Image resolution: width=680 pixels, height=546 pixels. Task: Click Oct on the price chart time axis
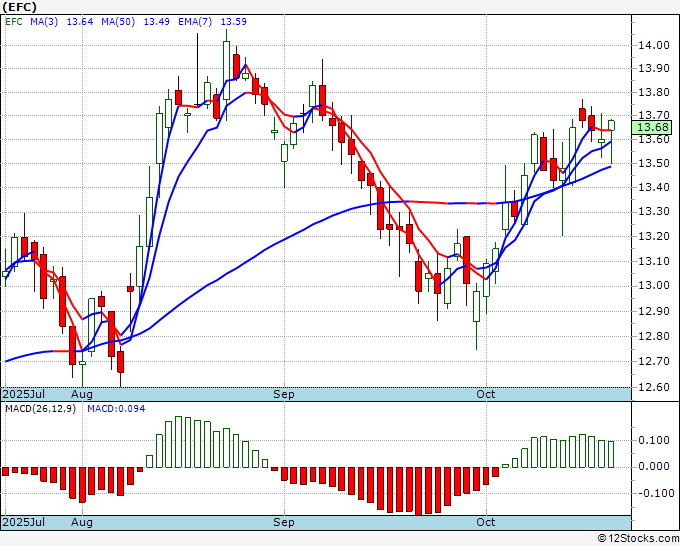point(485,394)
